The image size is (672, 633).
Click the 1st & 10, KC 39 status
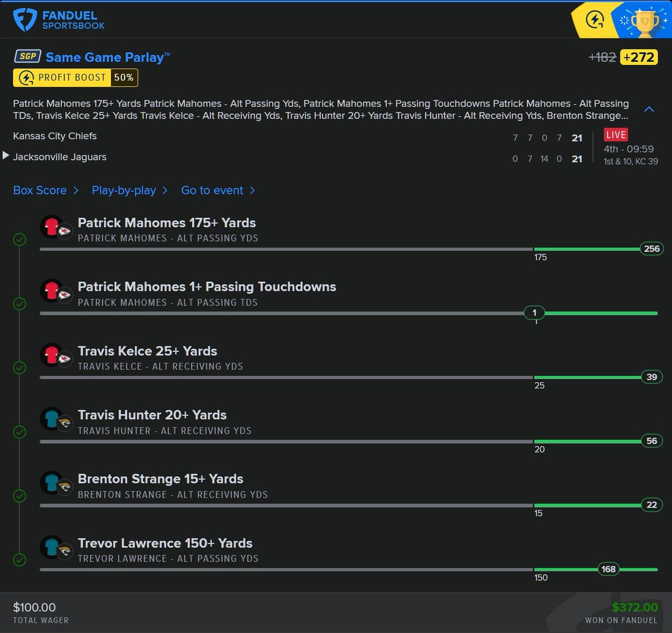[631, 161]
